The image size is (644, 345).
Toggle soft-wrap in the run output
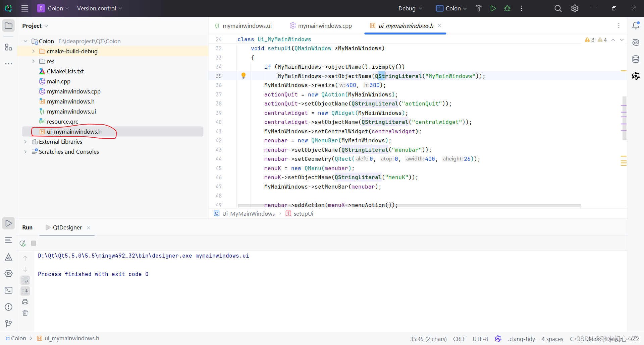pyautogui.click(x=25, y=280)
